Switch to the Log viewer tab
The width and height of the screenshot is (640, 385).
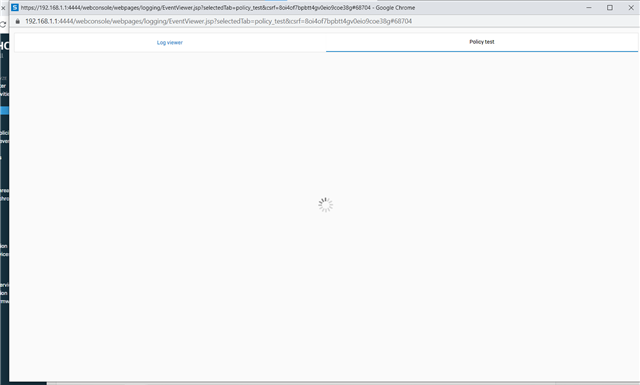point(170,42)
